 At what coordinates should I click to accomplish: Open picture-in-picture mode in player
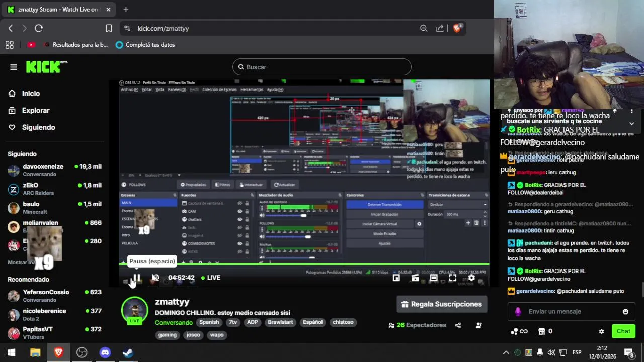396,278
